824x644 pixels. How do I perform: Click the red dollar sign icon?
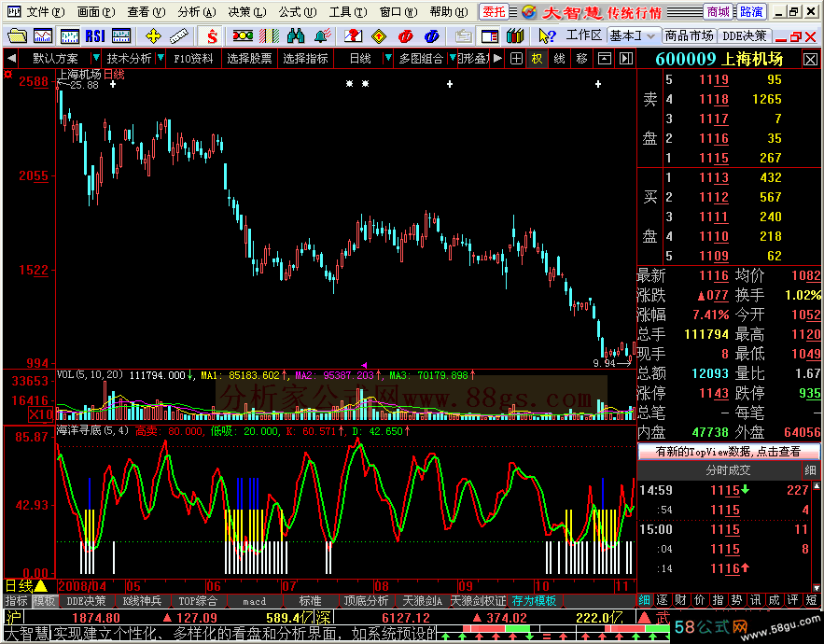click(213, 35)
